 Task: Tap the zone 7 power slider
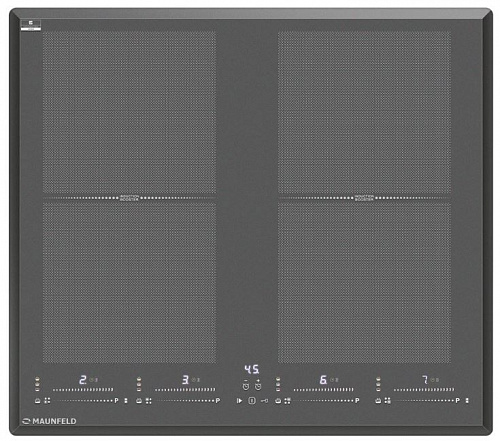424,389
